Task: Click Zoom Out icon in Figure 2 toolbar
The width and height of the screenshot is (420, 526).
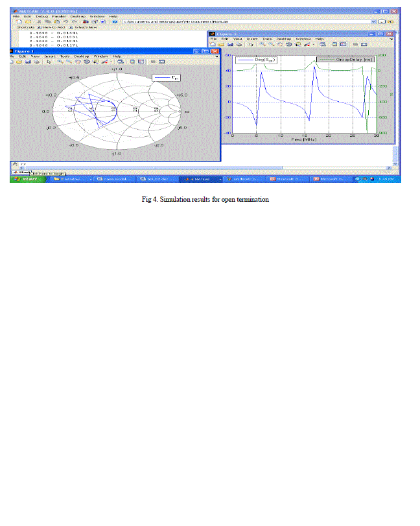Action: click(x=270, y=44)
